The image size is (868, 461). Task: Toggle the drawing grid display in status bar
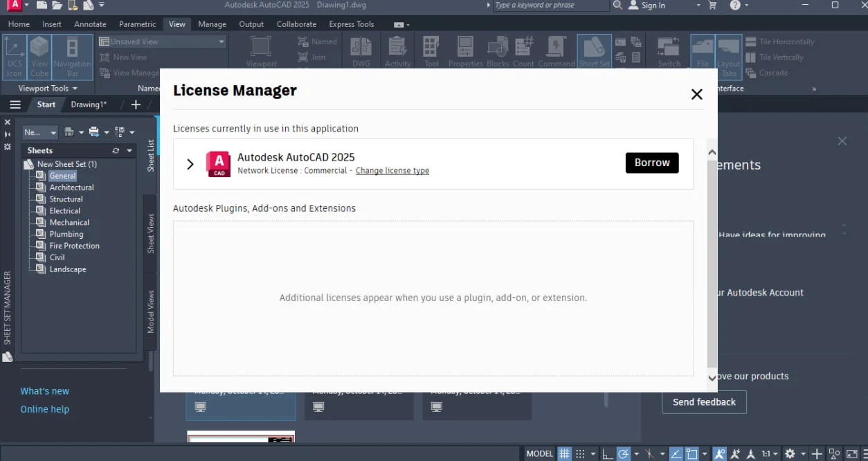point(565,454)
